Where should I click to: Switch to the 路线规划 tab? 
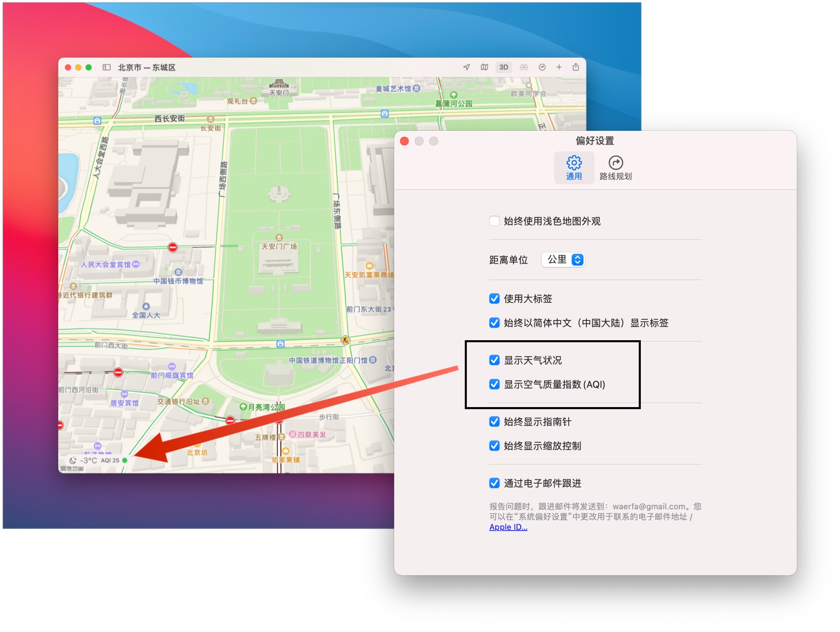(x=616, y=168)
